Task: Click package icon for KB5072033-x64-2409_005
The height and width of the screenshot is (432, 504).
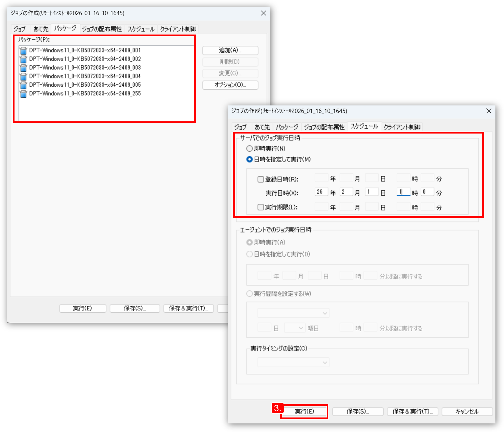Action: pyautogui.click(x=23, y=85)
